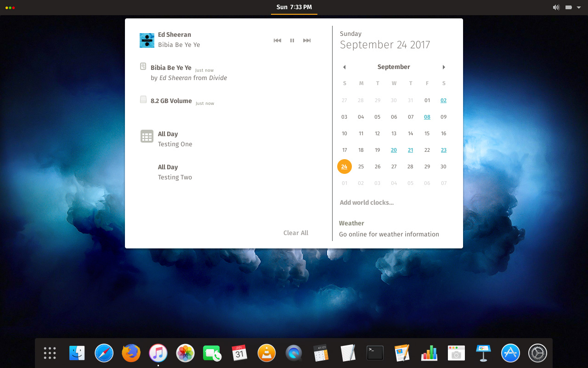Launch Safari compass icon in dock

[x=104, y=353]
